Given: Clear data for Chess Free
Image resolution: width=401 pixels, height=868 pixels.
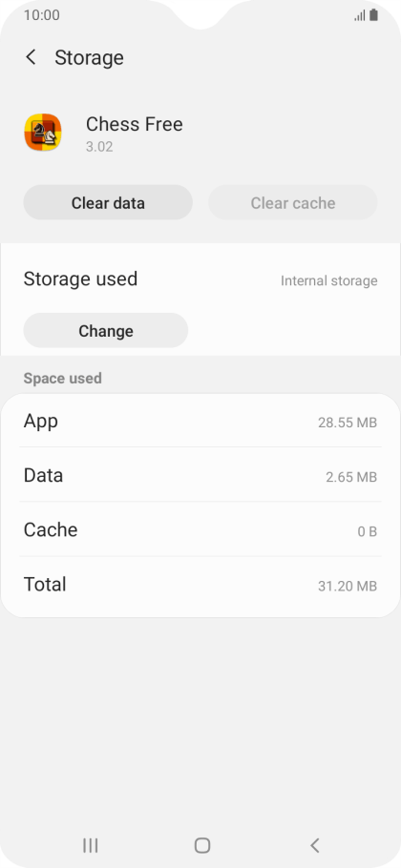Looking at the screenshot, I should [108, 202].
